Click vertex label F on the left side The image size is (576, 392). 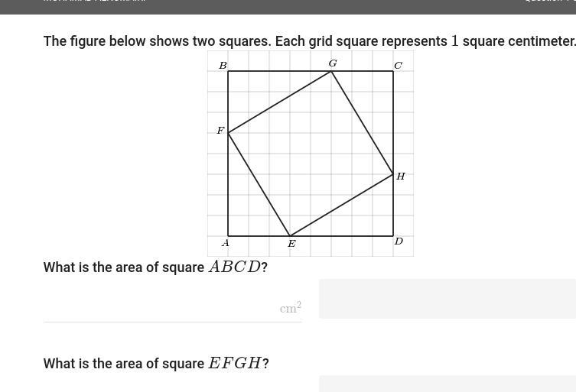point(220,131)
